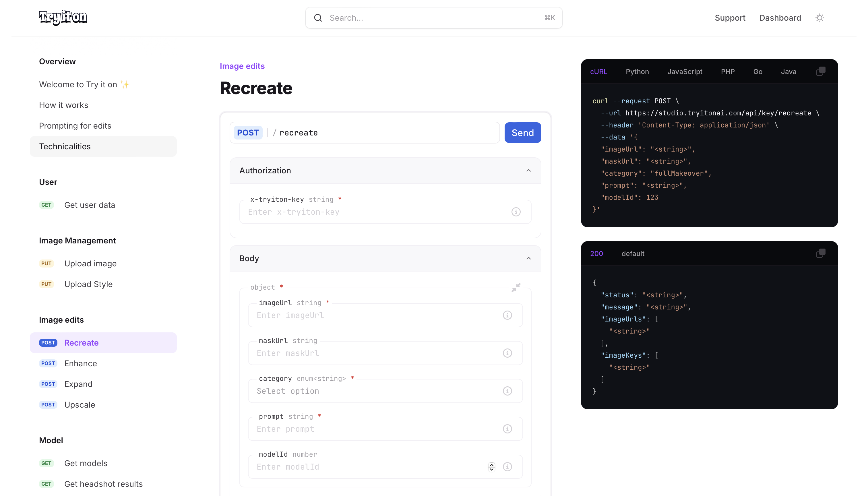Click the modelId number stepper arrows
The image size is (868, 496).
click(x=492, y=467)
